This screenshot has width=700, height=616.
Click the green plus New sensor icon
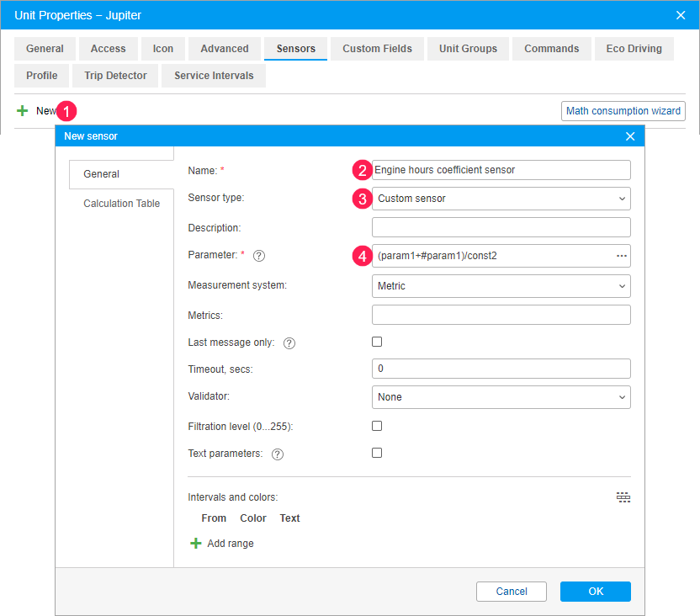tap(23, 111)
